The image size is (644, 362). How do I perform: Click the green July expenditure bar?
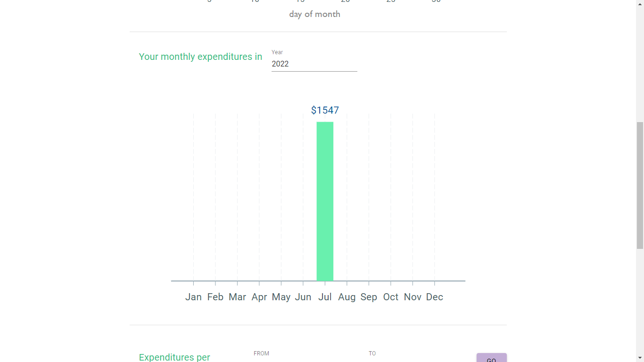(325, 201)
